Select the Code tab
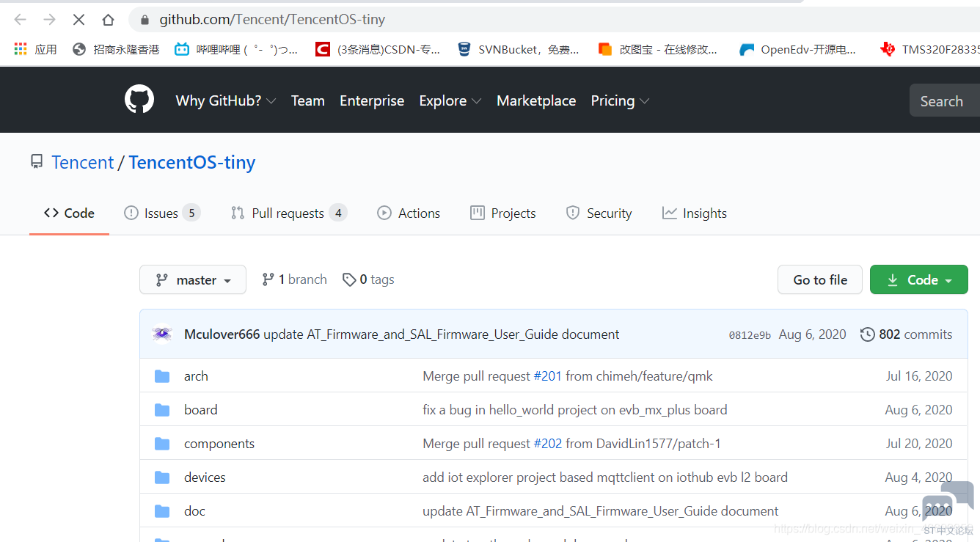Viewport: 980px width, 542px height. pos(69,213)
